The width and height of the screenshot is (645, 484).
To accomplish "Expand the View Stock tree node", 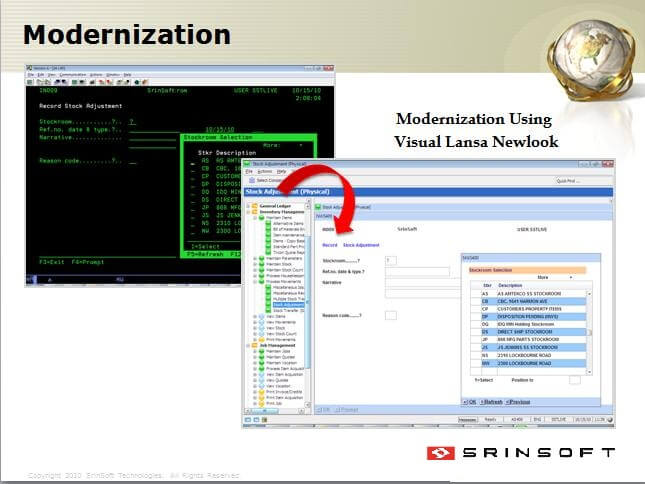I will (255, 328).
